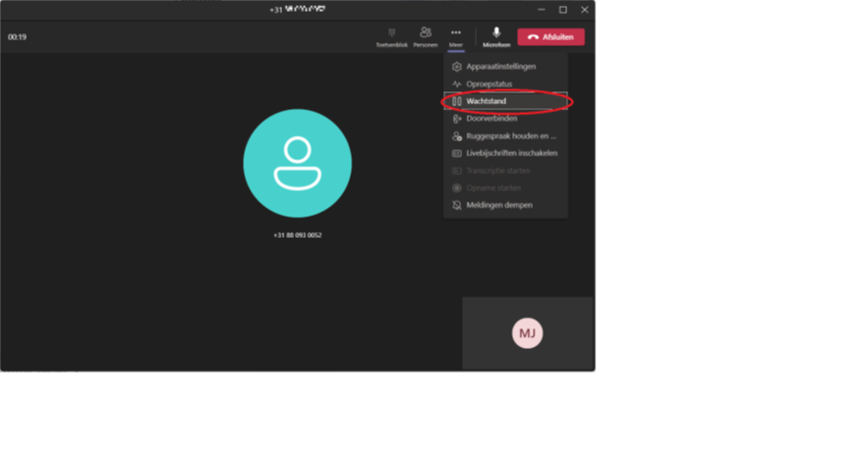Mute with the Microfoon button
This screenshot has width=868, height=465.
coord(496,36)
